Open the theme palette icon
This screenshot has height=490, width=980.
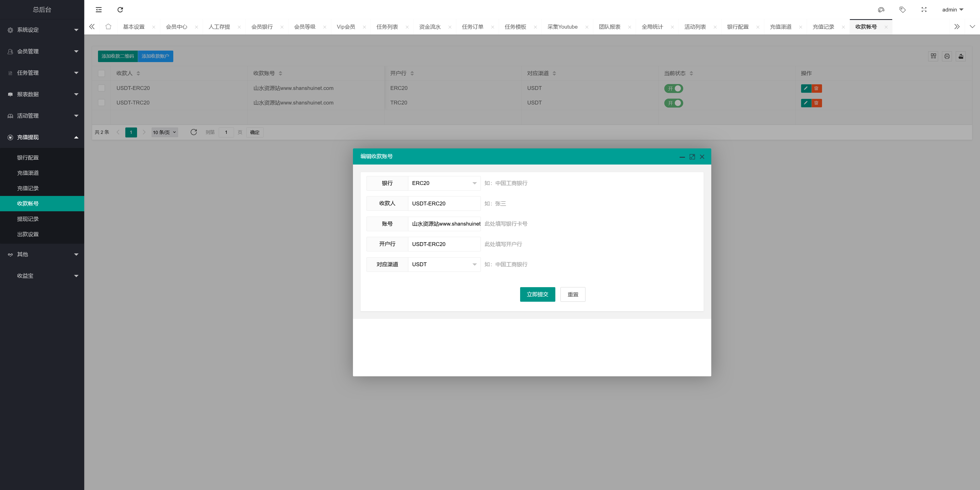[x=881, y=10]
